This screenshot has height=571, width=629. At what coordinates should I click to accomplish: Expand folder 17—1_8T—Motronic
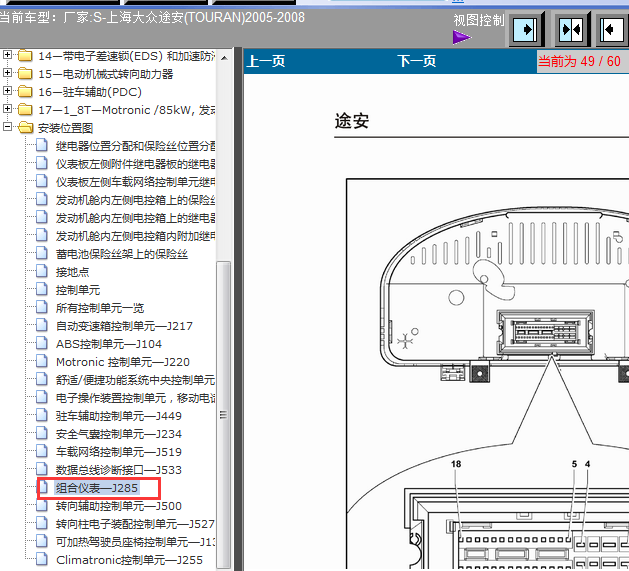pyautogui.click(x=7, y=108)
